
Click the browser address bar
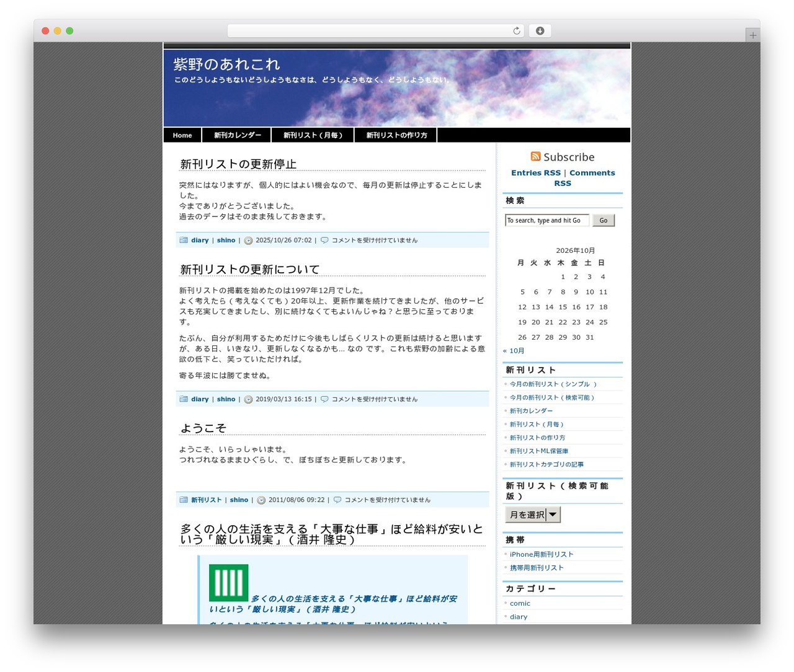pyautogui.click(x=375, y=31)
